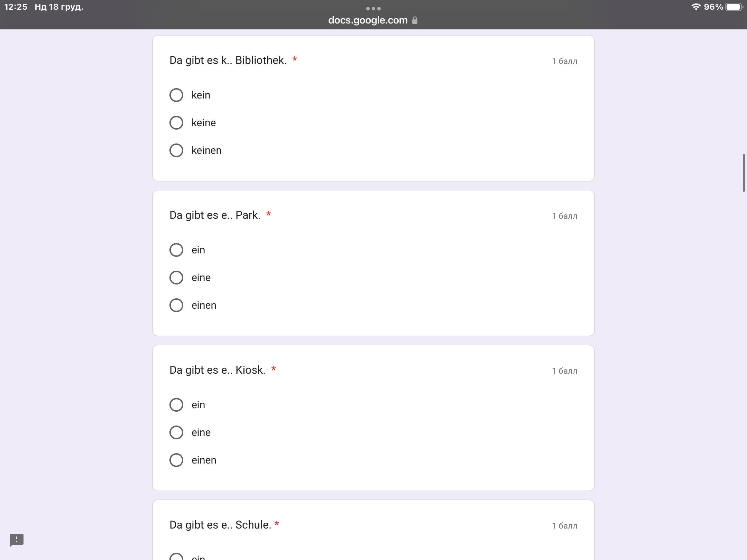Image resolution: width=747 pixels, height=560 pixels.
Task: Tap the report problem feedback icon
Action: click(x=16, y=540)
